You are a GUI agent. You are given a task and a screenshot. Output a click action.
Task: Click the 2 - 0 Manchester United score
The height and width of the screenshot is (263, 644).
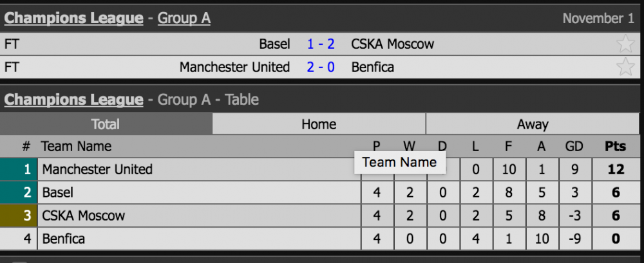[x=321, y=67]
